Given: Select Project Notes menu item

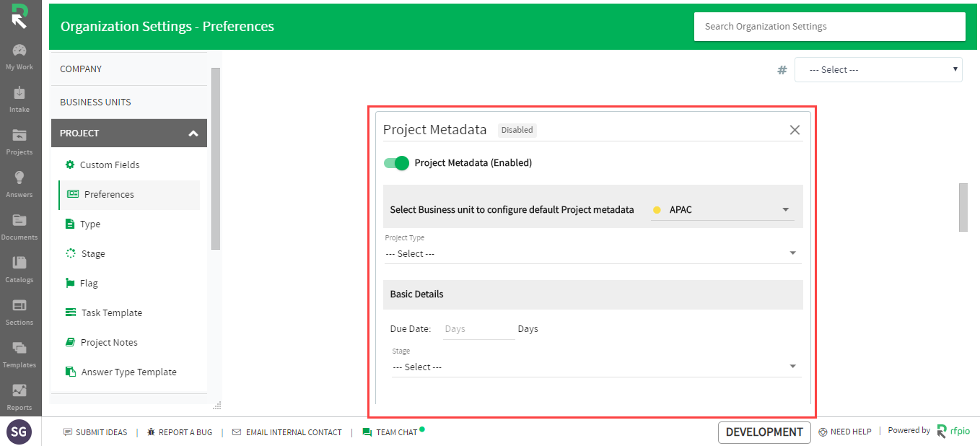Looking at the screenshot, I should coord(129,342).
